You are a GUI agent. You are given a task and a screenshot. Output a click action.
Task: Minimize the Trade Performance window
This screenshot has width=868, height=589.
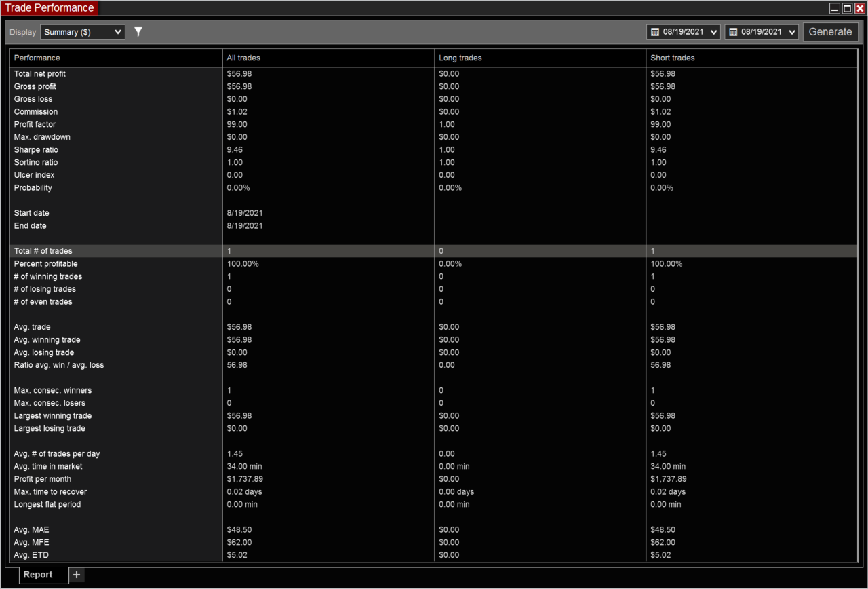coord(835,8)
